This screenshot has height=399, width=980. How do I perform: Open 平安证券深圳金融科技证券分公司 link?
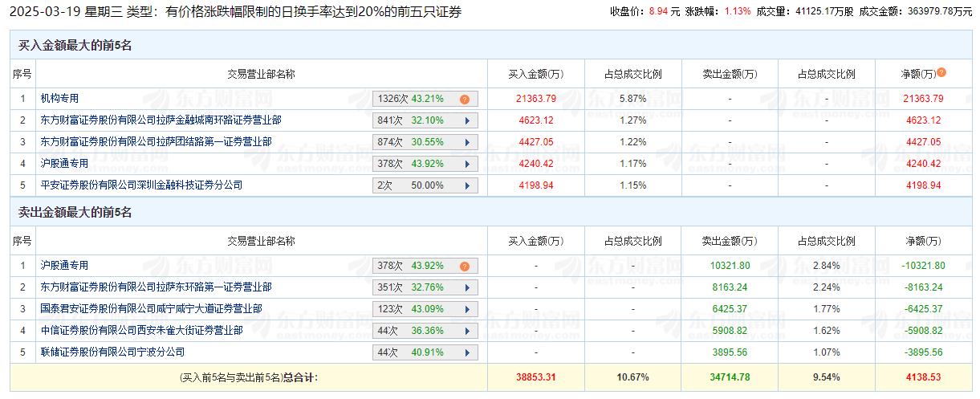coord(141,185)
